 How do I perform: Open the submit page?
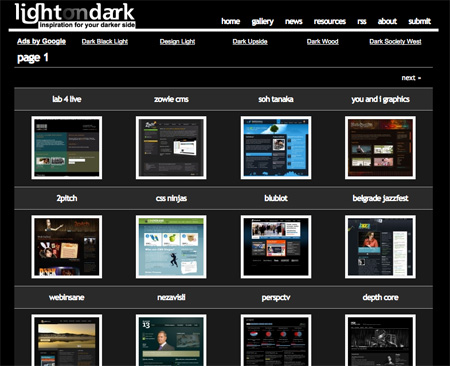pyautogui.click(x=420, y=21)
